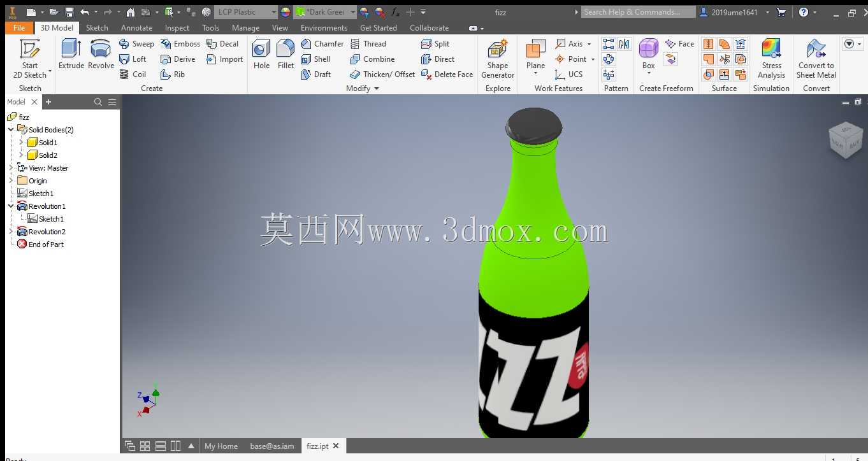This screenshot has width=868, height=461.
Task: Collapse the Solid Bodies(2) node
Action: coord(11,130)
